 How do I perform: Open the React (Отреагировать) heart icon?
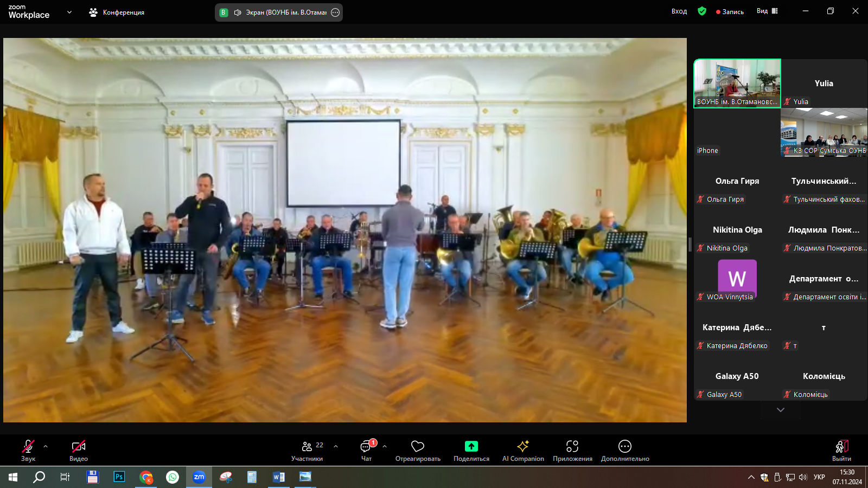[x=417, y=446]
